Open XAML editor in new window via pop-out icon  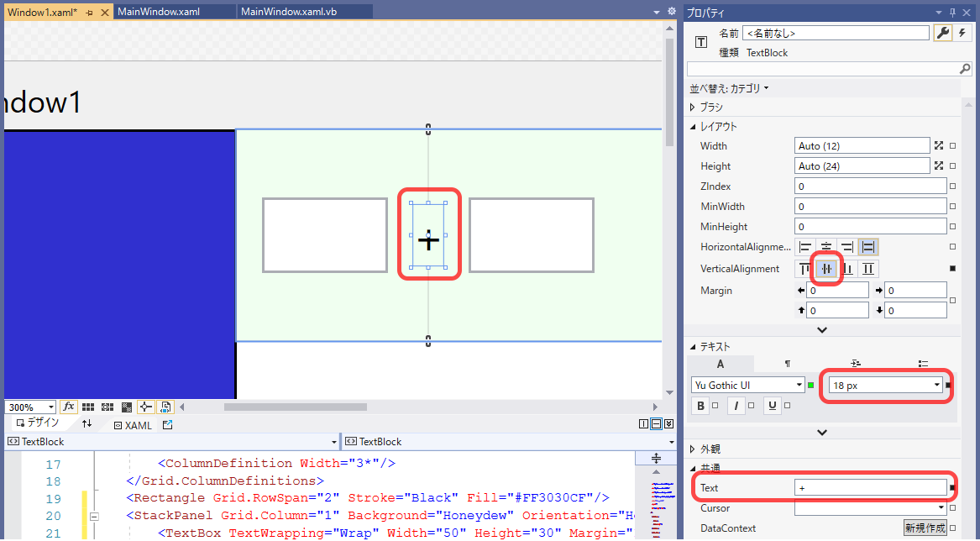pos(168,425)
